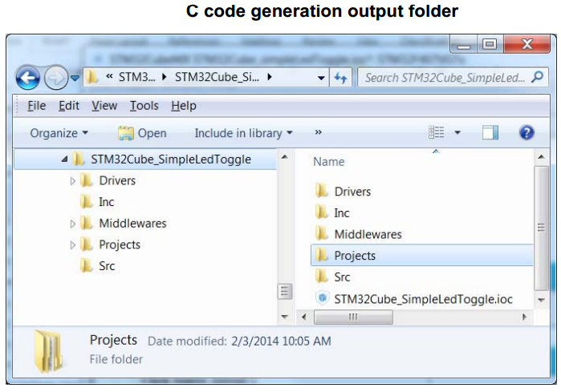Screen dimensions: 561x392
Task: Select Drivers folder in navigation tree
Action: pyautogui.click(x=117, y=181)
